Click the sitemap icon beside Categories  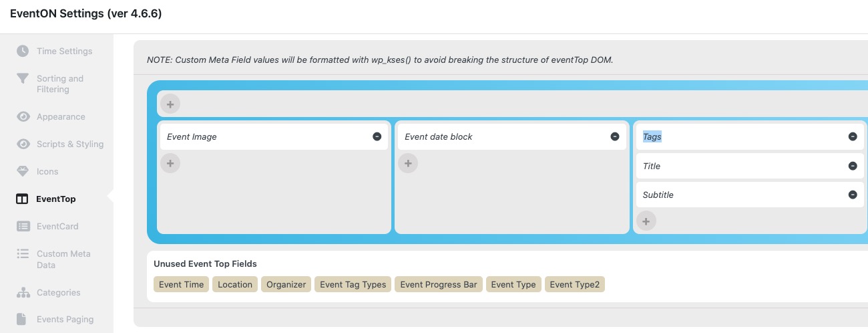pyautogui.click(x=23, y=292)
